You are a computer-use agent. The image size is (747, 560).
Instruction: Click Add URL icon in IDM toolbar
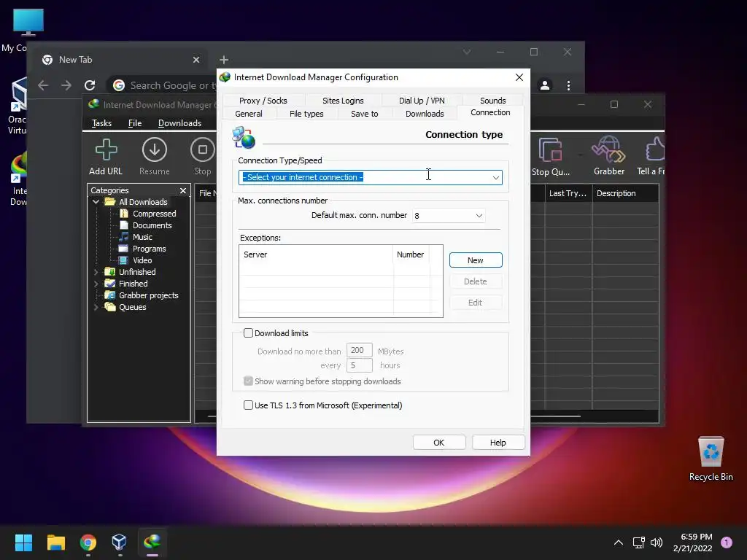pyautogui.click(x=106, y=150)
